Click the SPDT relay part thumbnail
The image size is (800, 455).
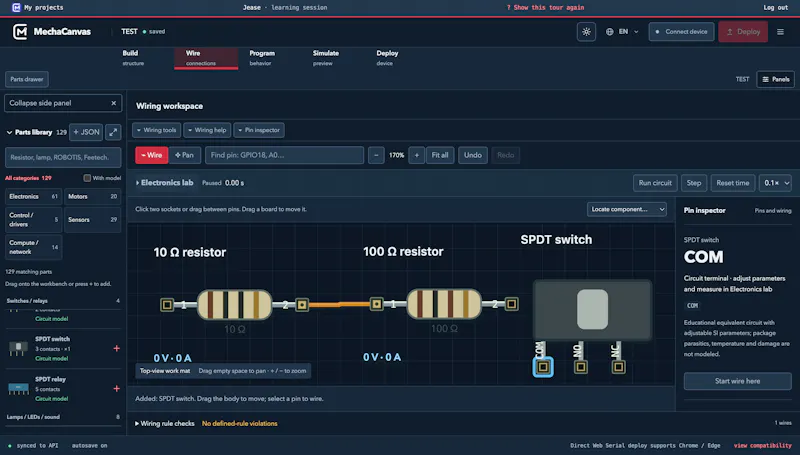coord(18,389)
